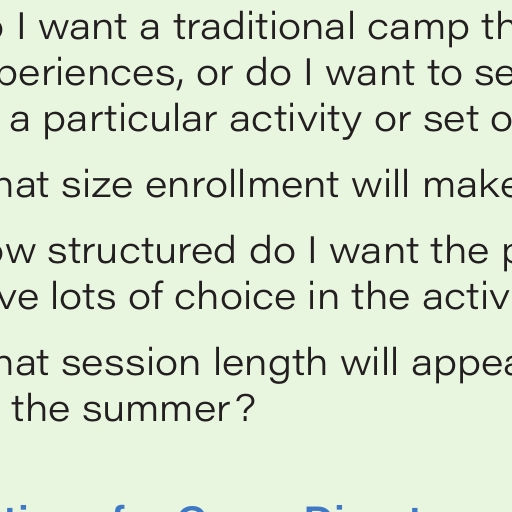The image size is (512, 512).
Task: Click the word "lots"
Action: [83, 296]
